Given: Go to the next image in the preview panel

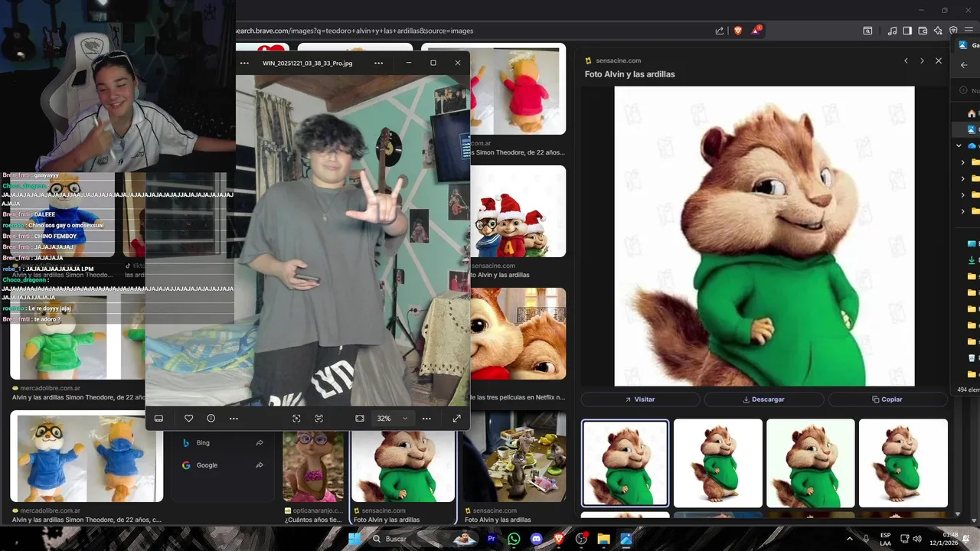Looking at the screenshot, I should [x=922, y=60].
